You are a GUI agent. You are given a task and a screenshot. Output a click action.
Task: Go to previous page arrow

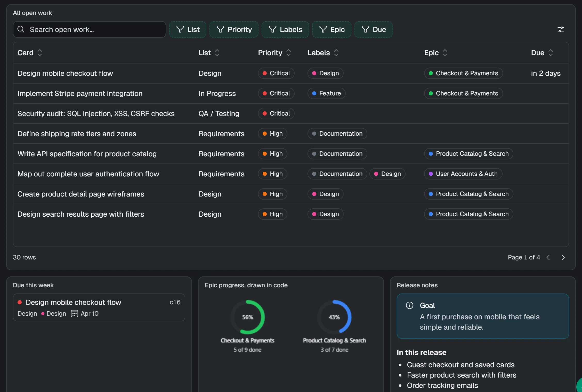click(x=548, y=257)
